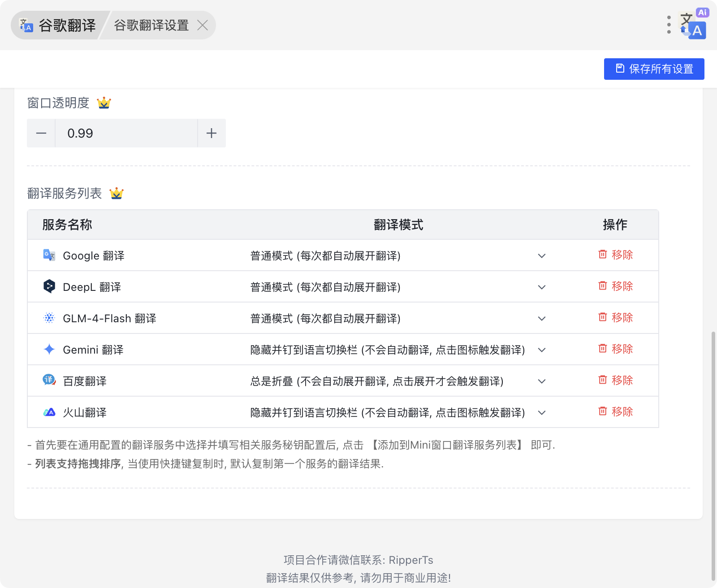The height and width of the screenshot is (588, 717).
Task: Switch to the 谷歌翻译 tab
Action: (58, 25)
